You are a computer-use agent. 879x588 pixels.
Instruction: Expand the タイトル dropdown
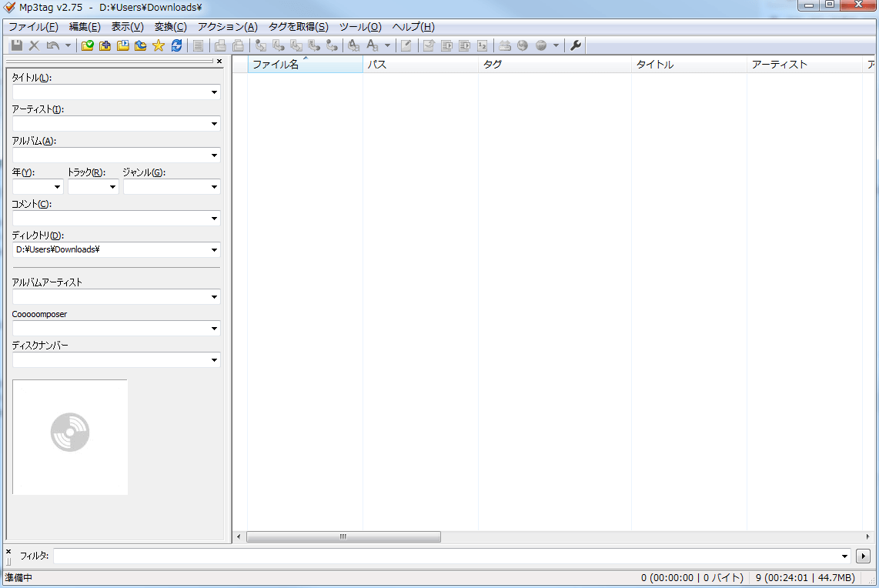(x=214, y=92)
